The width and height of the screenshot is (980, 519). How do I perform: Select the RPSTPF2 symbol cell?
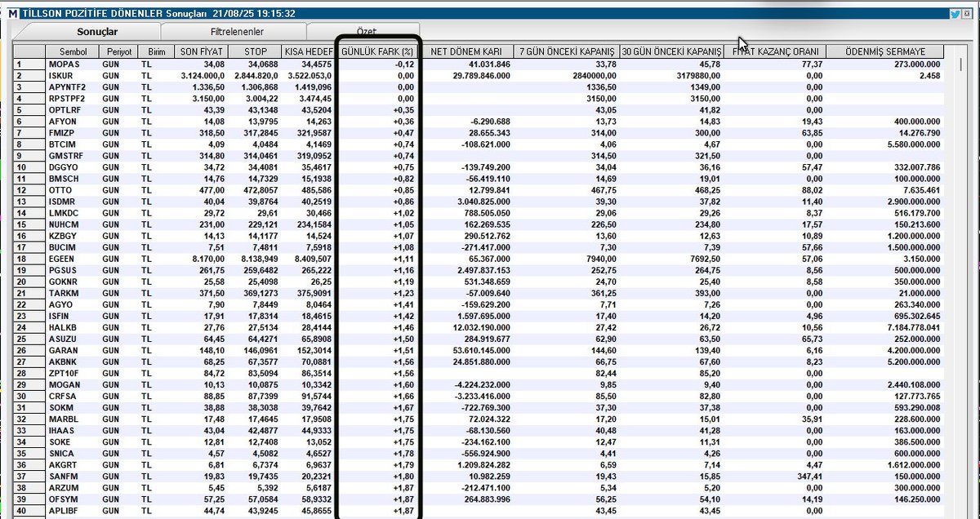pyautogui.click(x=65, y=98)
